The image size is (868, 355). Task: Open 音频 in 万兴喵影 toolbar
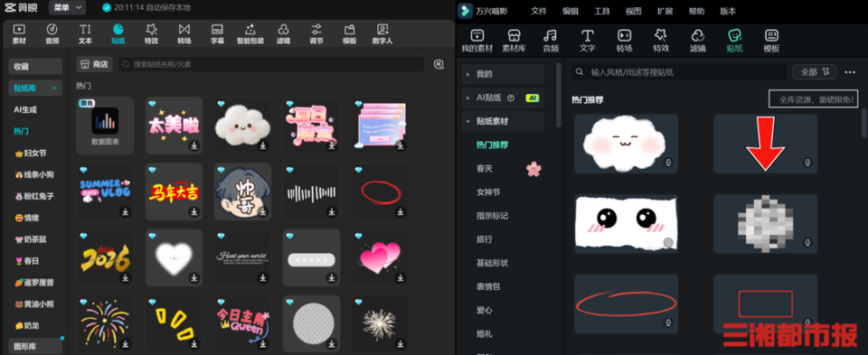pos(551,41)
